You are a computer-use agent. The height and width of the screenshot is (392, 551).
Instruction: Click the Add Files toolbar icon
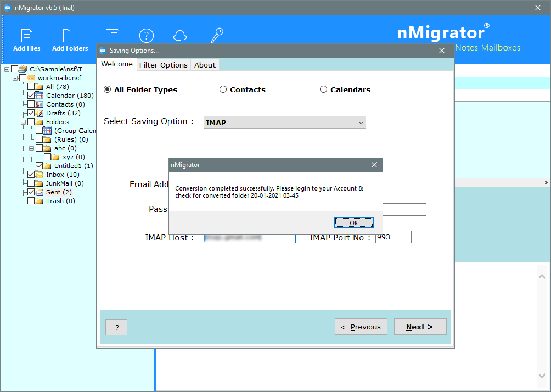[27, 36]
